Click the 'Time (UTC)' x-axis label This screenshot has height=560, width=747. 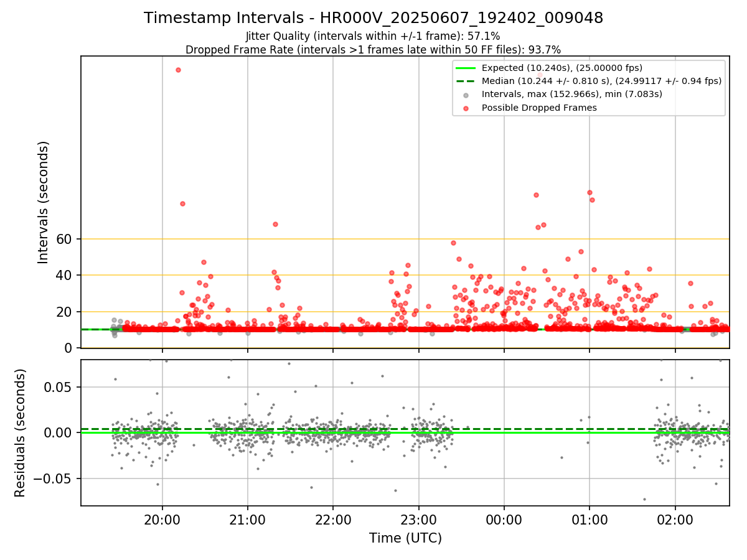[405, 538]
